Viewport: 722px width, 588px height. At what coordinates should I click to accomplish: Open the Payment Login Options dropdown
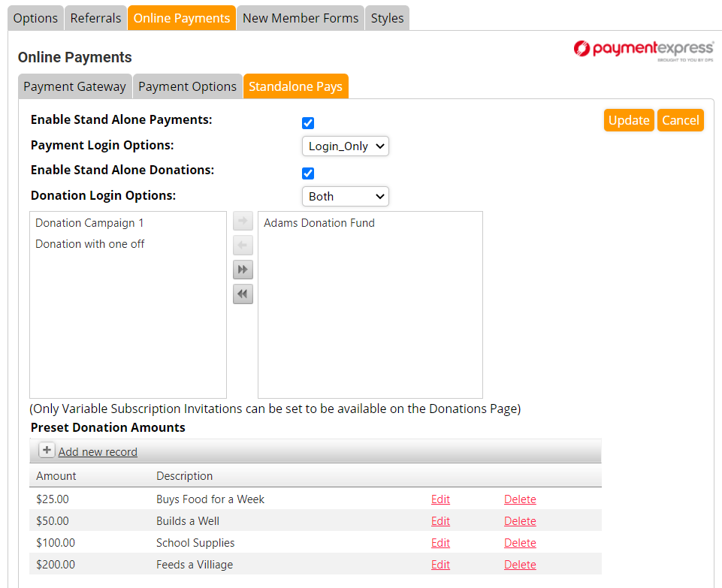click(x=345, y=146)
